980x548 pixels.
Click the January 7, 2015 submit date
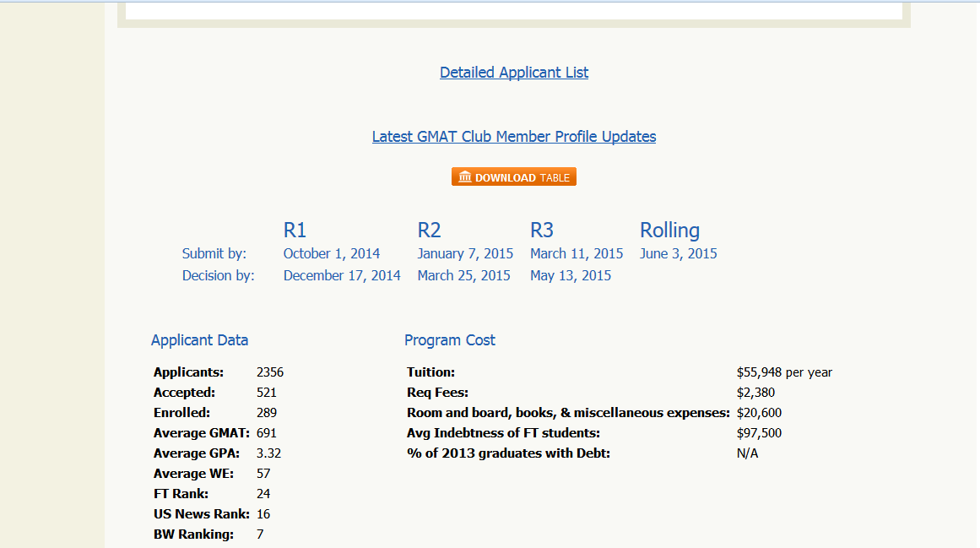[465, 253]
